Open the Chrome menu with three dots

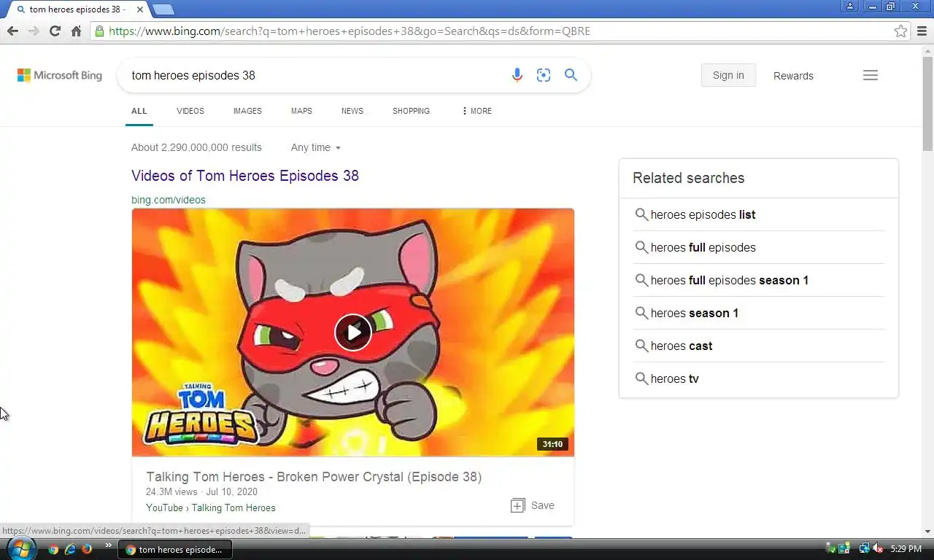(x=923, y=31)
